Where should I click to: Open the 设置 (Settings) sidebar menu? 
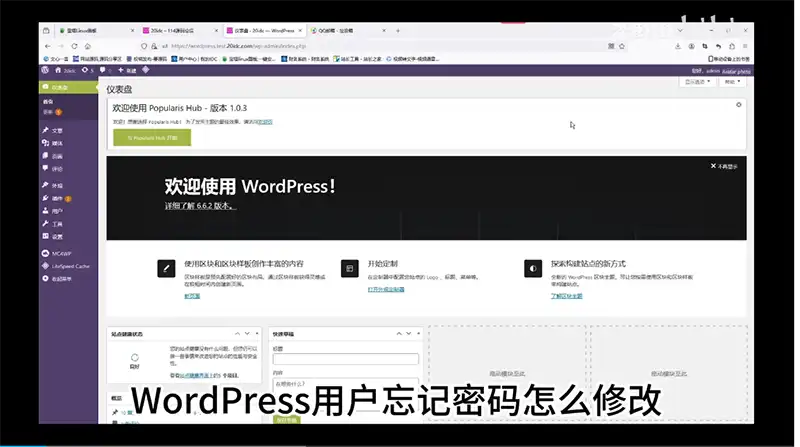[57, 236]
